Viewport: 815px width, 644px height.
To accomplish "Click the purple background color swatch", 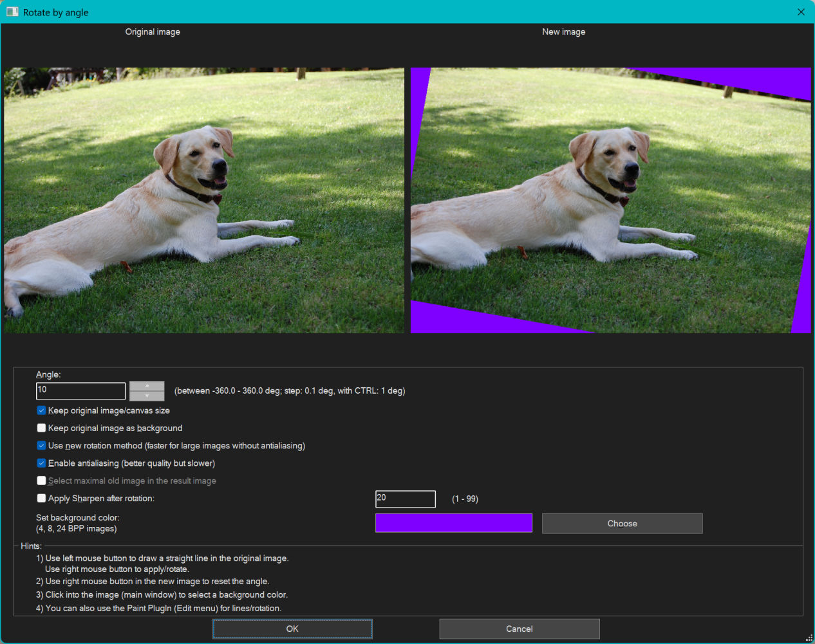I will click(453, 523).
